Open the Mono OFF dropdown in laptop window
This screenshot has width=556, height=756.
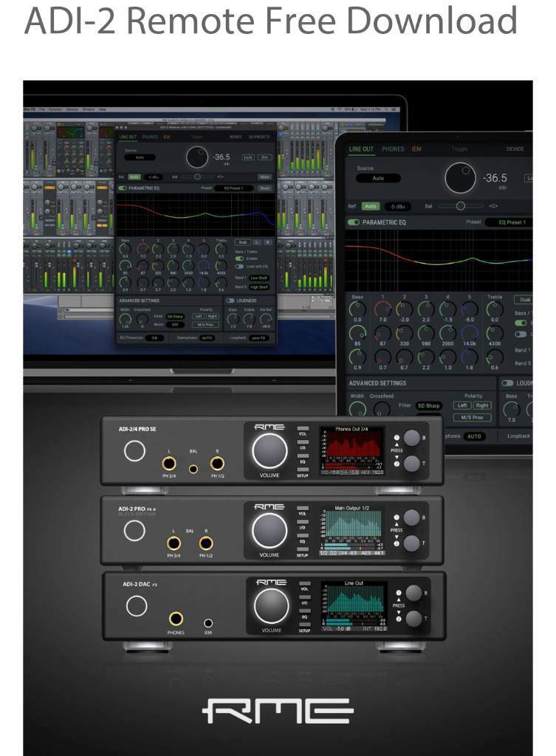[x=175, y=325]
